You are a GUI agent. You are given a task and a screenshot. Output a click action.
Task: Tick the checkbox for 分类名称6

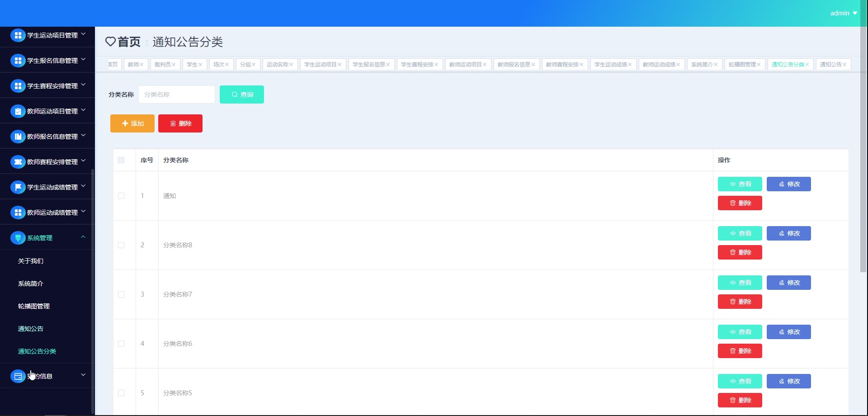[x=121, y=344]
